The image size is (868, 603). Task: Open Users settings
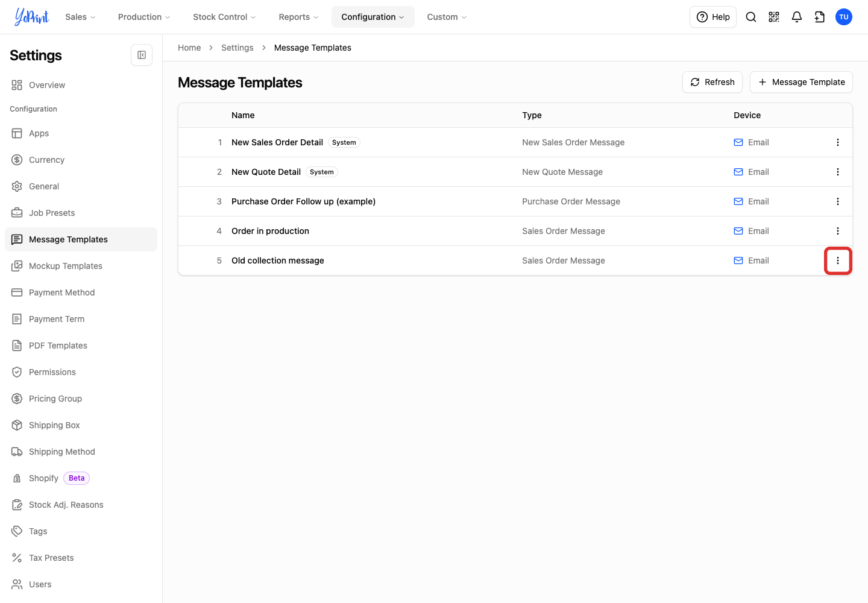coord(81,584)
